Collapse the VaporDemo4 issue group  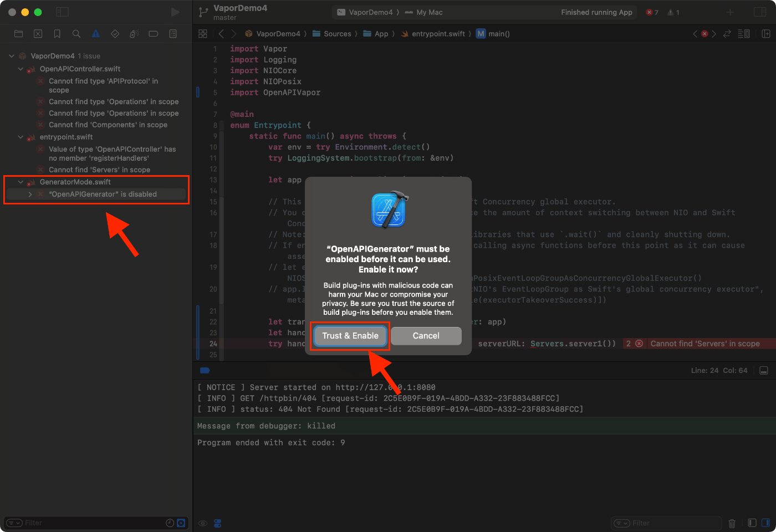[12, 56]
